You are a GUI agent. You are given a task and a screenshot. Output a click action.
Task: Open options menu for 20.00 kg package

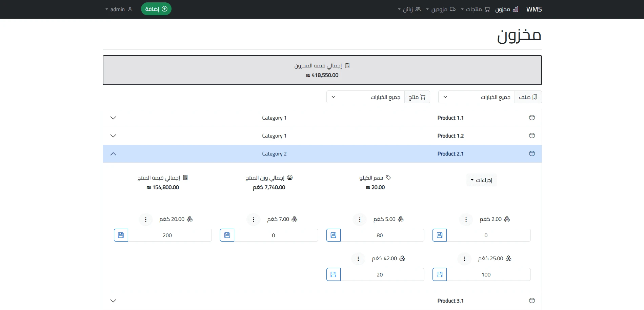146,220
